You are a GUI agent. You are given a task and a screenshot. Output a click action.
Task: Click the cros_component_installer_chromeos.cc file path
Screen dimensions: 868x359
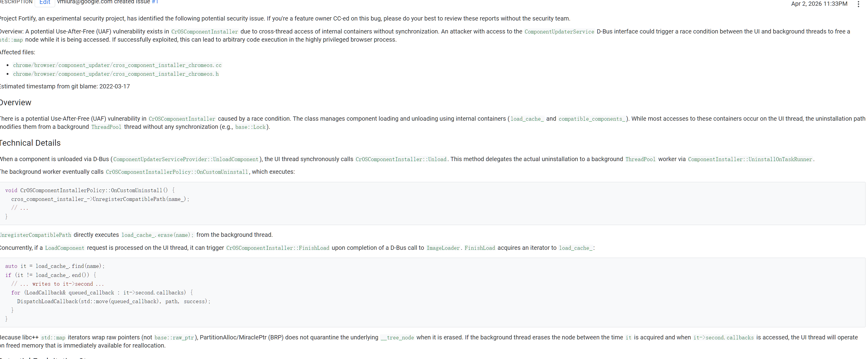coord(117,65)
